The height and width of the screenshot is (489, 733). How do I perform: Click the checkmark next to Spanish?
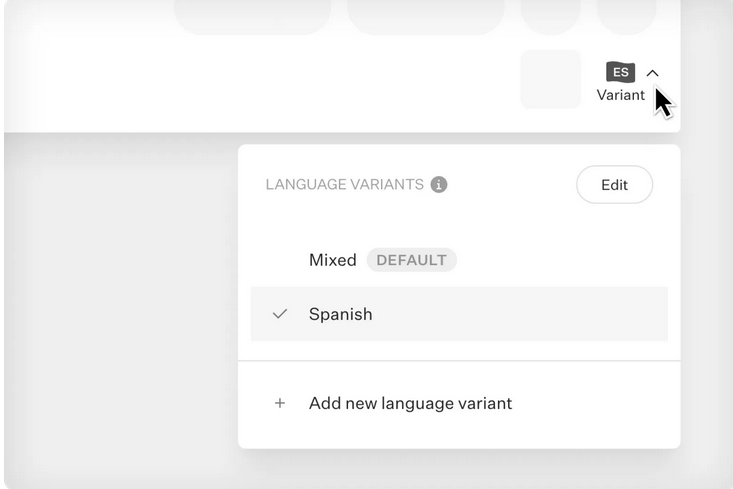point(280,314)
